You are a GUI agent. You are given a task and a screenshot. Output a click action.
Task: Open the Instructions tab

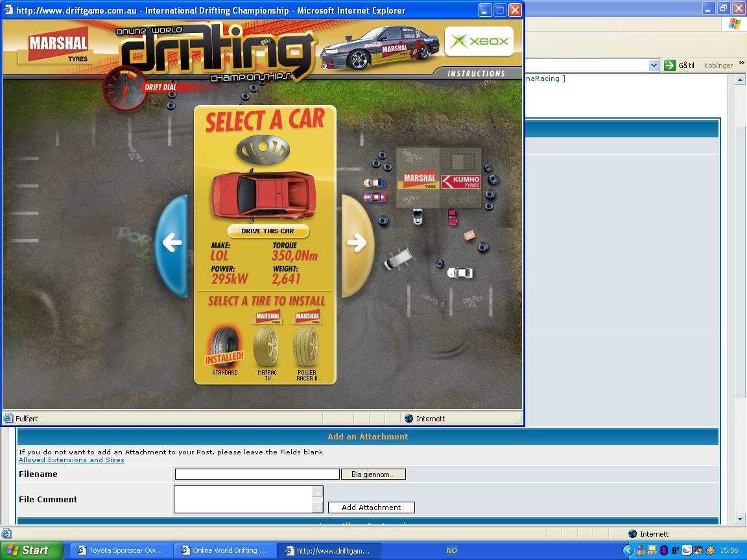coord(476,73)
